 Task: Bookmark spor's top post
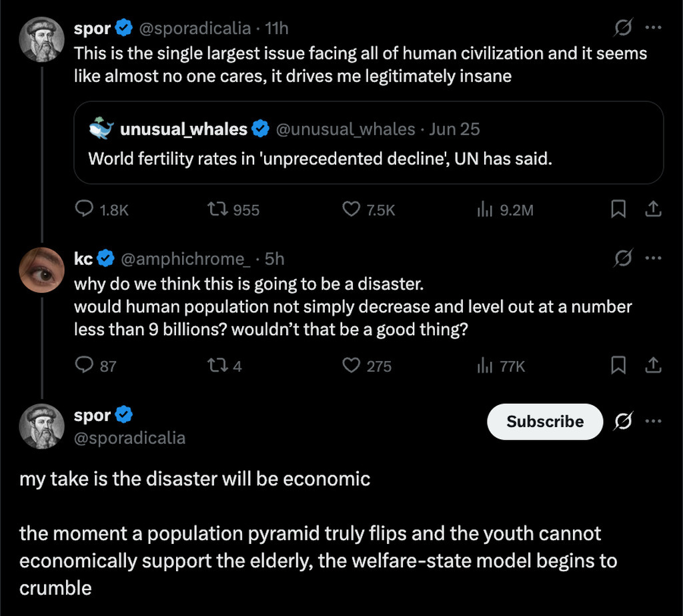coord(618,210)
